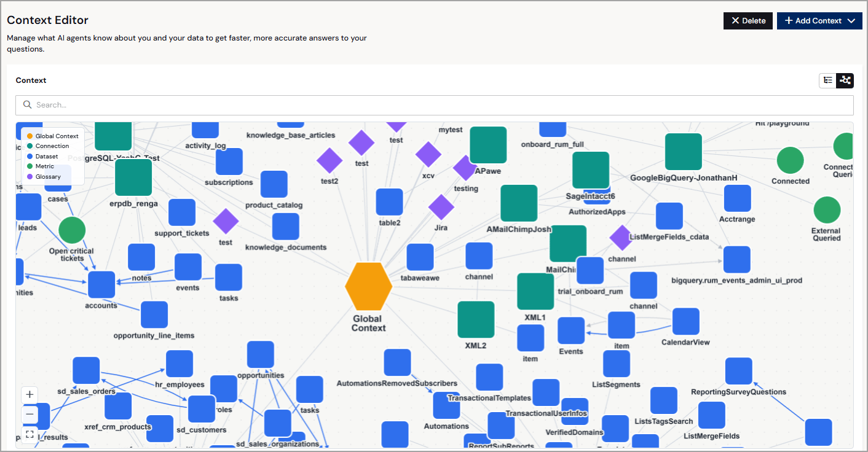868x452 pixels.
Task: Select the AMailChimpJosh connection node
Action: click(x=519, y=203)
